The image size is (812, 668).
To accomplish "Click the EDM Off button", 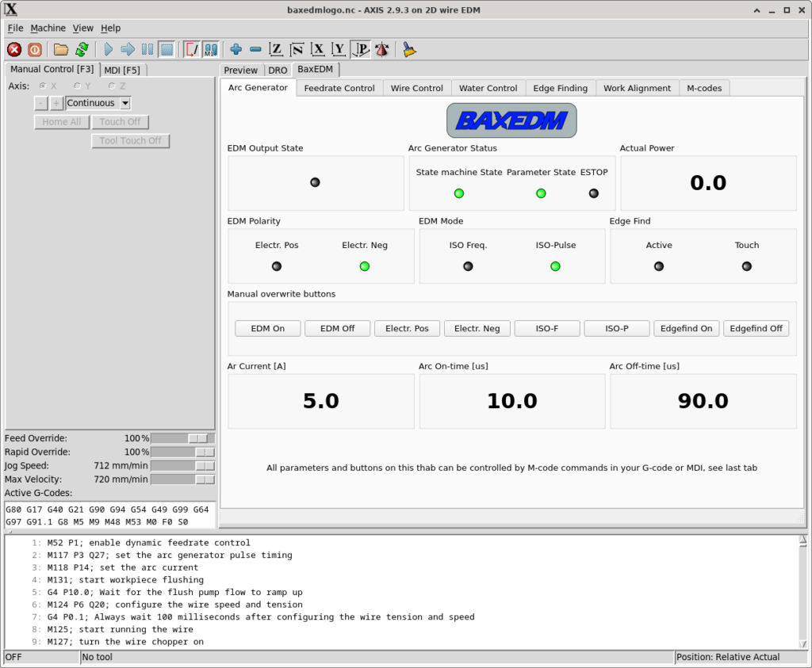I will point(338,329).
